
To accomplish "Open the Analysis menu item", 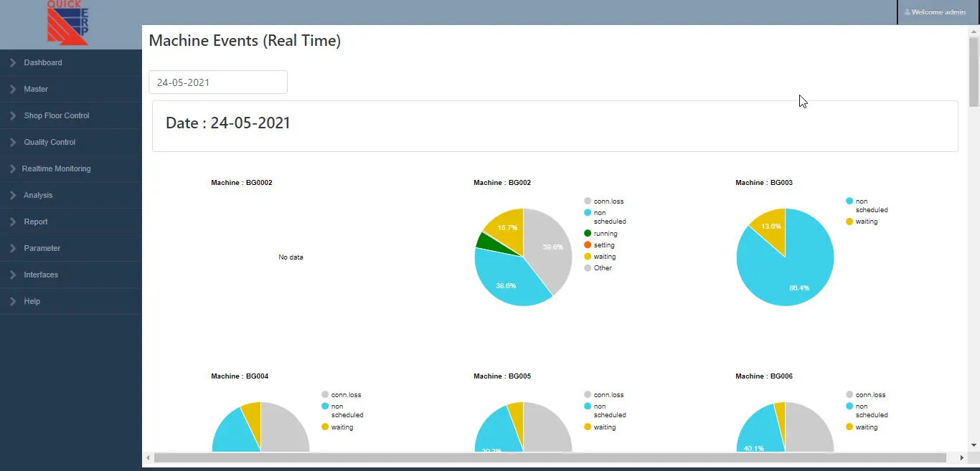I will pyautogui.click(x=71, y=195).
